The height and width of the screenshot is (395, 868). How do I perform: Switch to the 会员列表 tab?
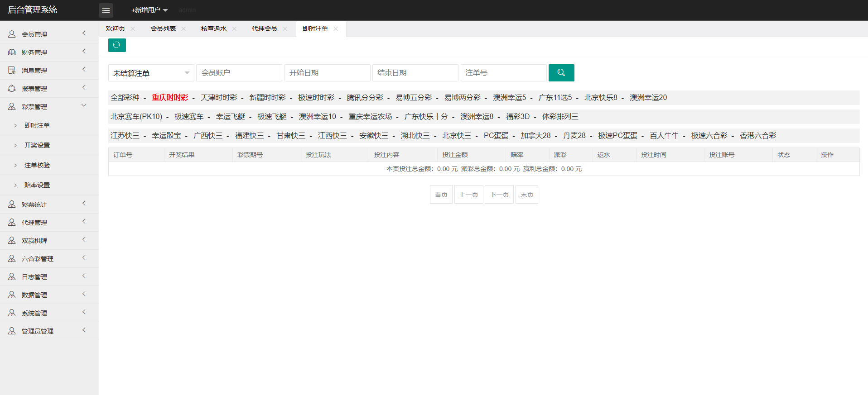(x=163, y=29)
